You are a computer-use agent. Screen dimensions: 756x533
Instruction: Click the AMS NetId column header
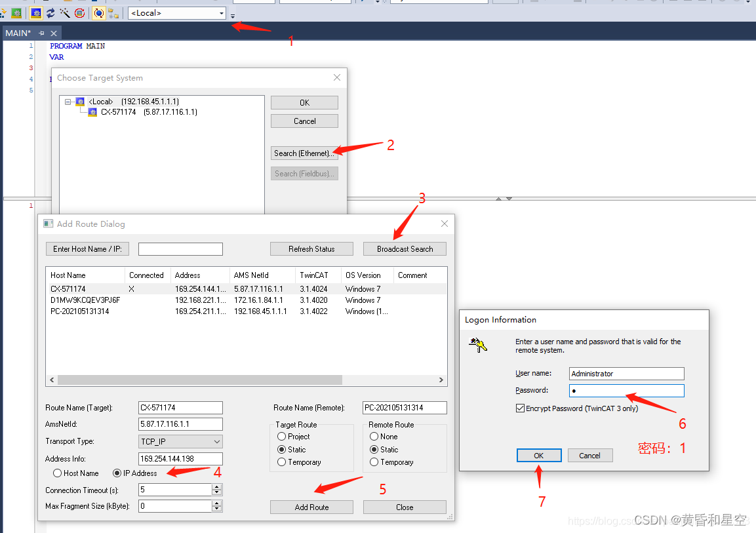(x=262, y=275)
